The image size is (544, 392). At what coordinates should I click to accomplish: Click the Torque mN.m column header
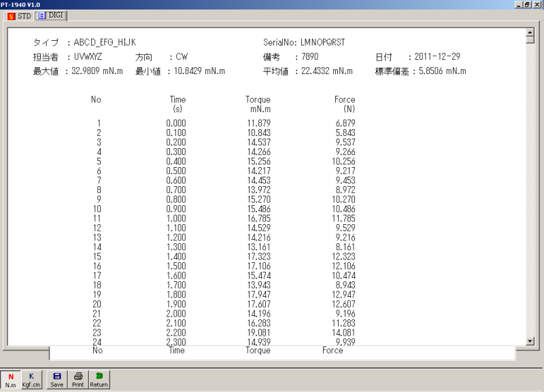(x=258, y=104)
